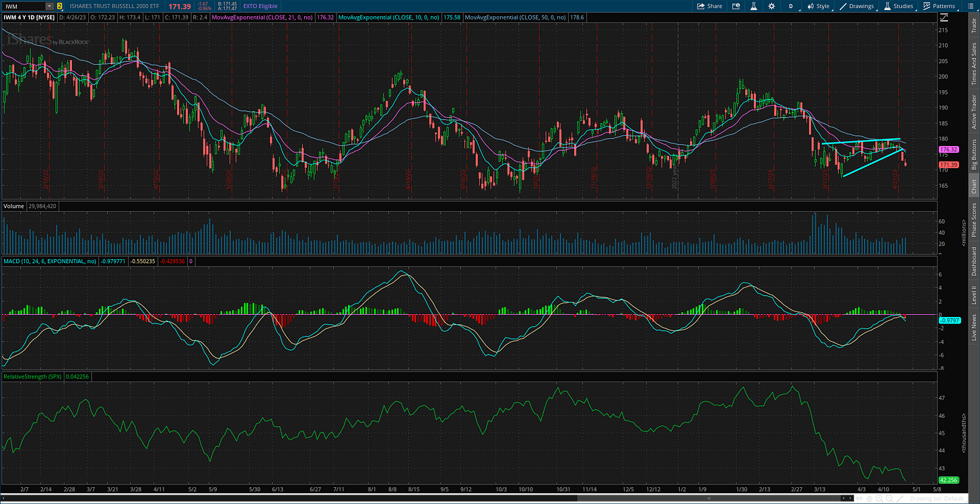Expand the IWM symbol dropdown arrow
980x504 pixels.
[x=50, y=6]
